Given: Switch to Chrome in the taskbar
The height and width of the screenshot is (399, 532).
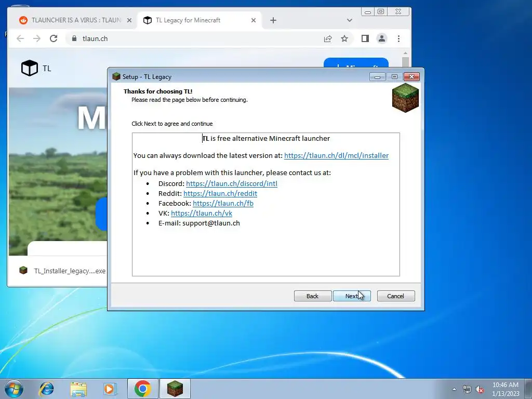Looking at the screenshot, I should click(x=142, y=389).
